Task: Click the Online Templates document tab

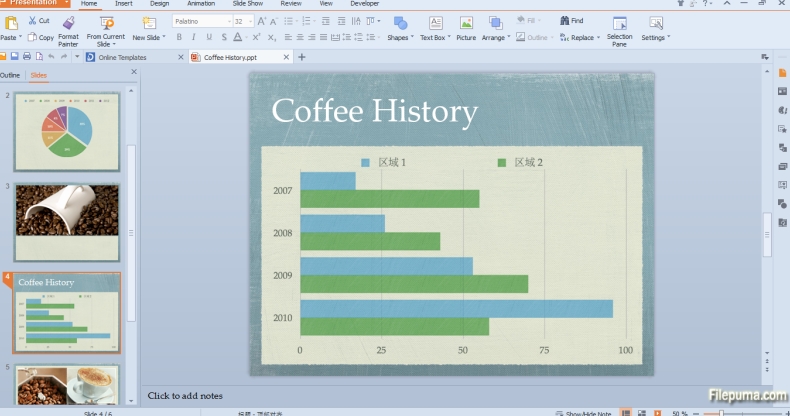Action: point(122,57)
